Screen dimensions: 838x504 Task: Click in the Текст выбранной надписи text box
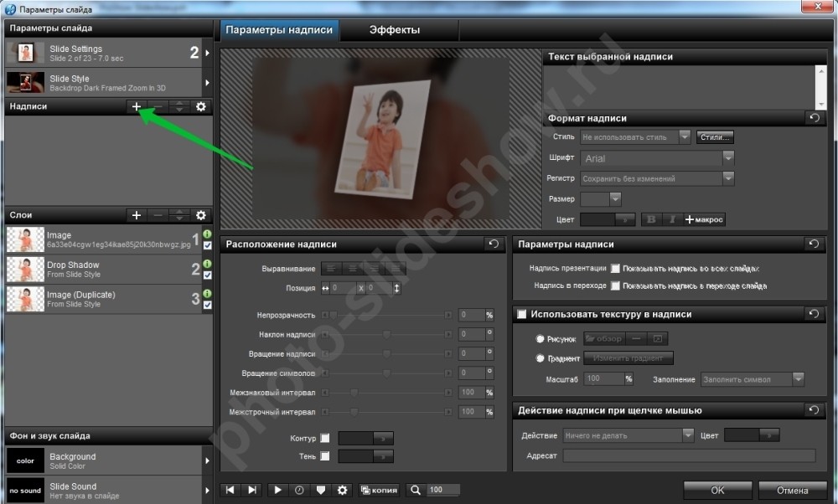coord(680,86)
